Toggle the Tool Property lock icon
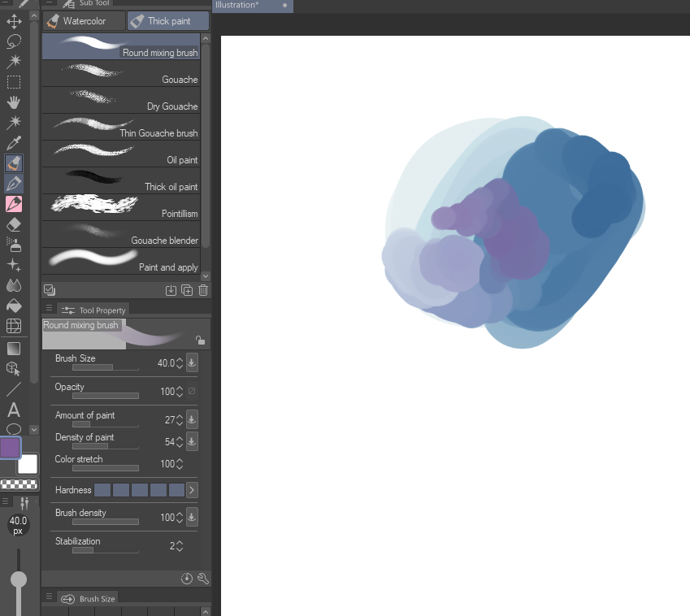This screenshot has height=616, width=690. 200,341
